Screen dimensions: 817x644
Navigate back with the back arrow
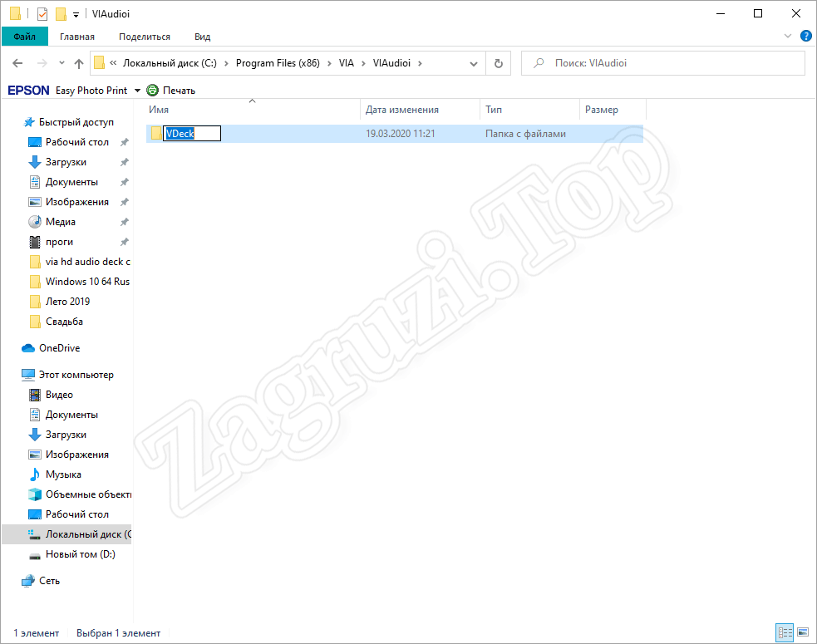point(18,63)
